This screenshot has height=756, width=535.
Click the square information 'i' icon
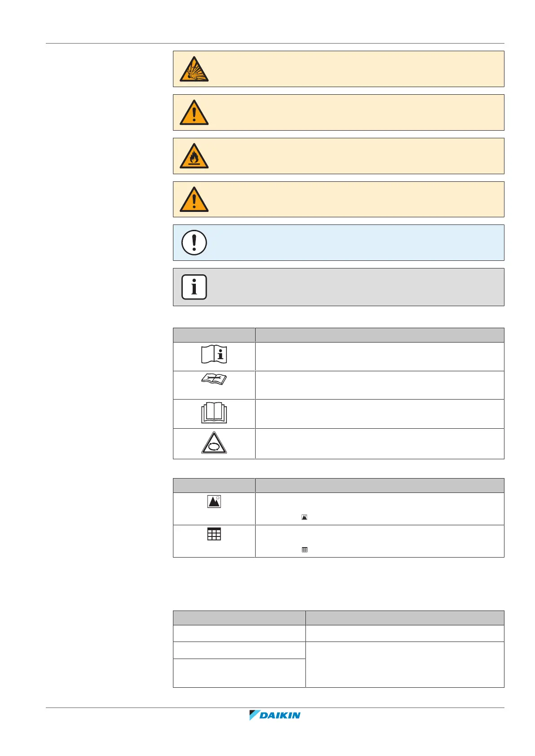tap(194, 287)
